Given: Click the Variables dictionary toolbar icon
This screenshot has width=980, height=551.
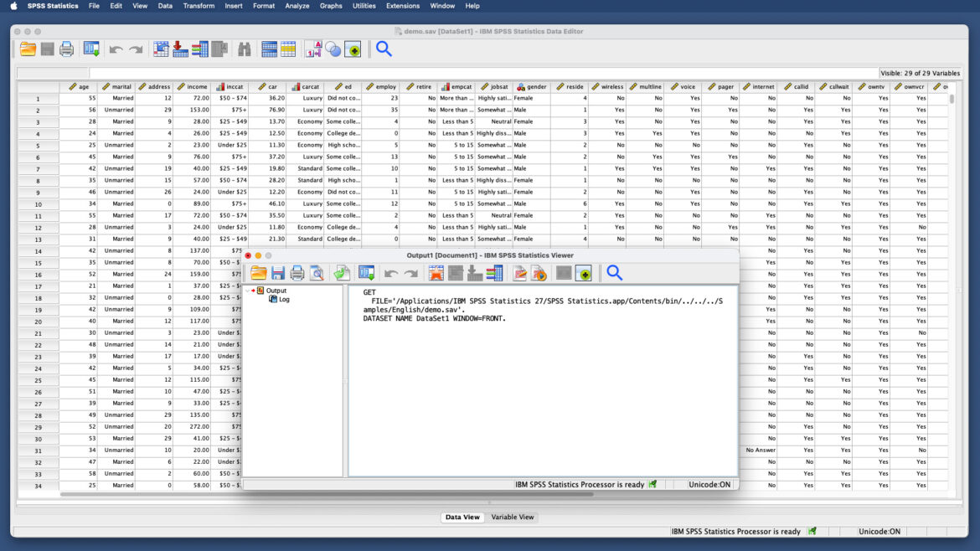Looking at the screenshot, I should (201, 49).
